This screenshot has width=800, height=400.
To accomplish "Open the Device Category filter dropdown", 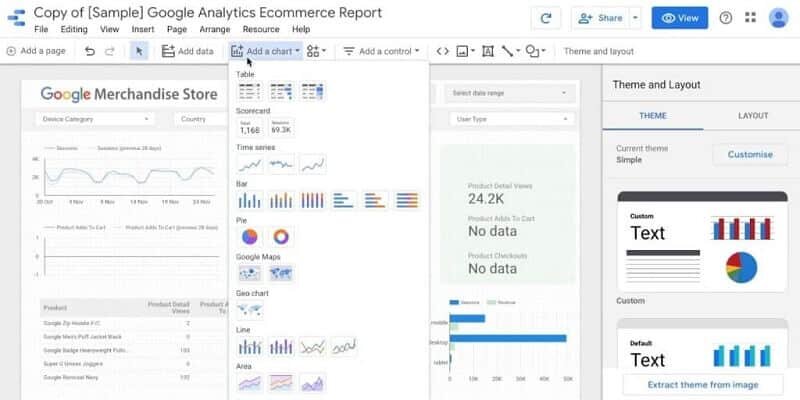I will 95,119.
